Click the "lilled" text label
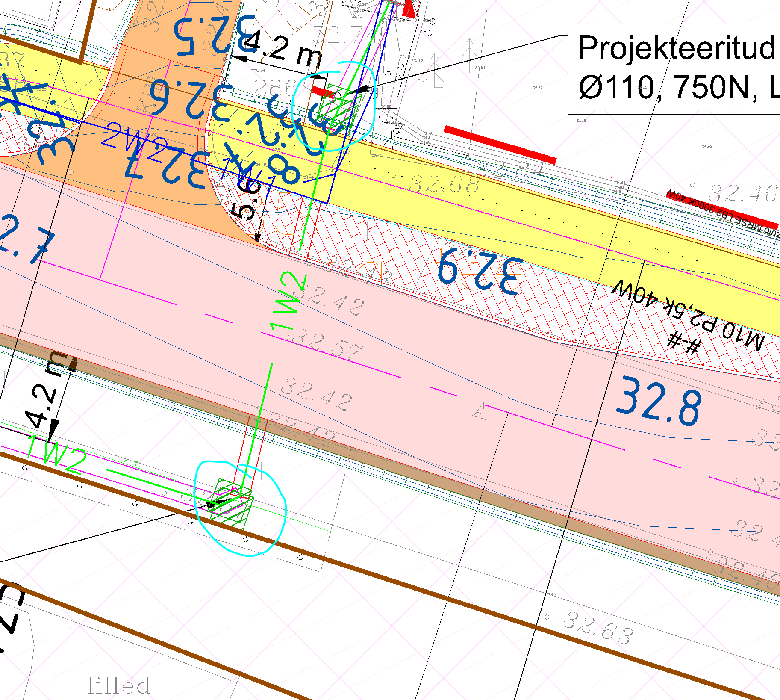The image size is (780, 700). [x=118, y=685]
